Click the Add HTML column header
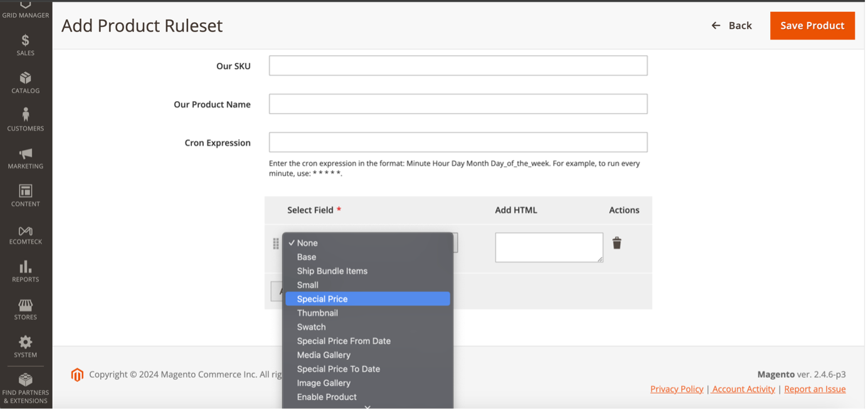The image size is (868, 410). pos(516,210)
